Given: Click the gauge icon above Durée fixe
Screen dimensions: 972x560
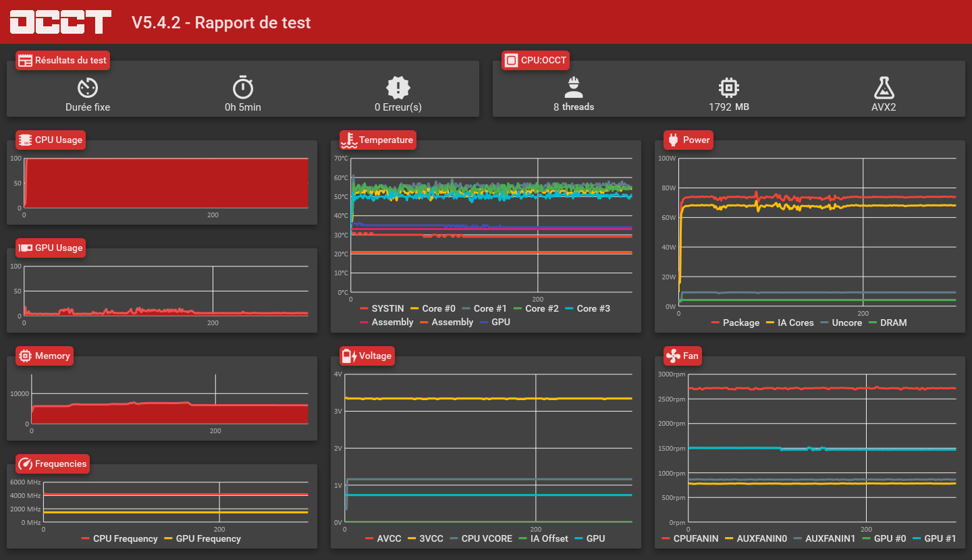Looking at the screenshot, I should tap(88, 87).
